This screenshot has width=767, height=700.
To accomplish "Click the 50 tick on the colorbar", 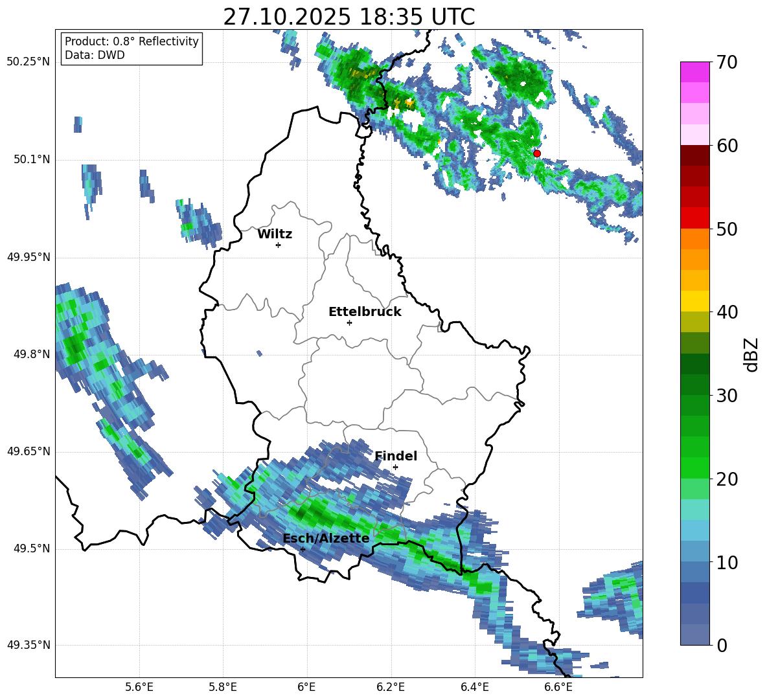I will tap(727, 229).
